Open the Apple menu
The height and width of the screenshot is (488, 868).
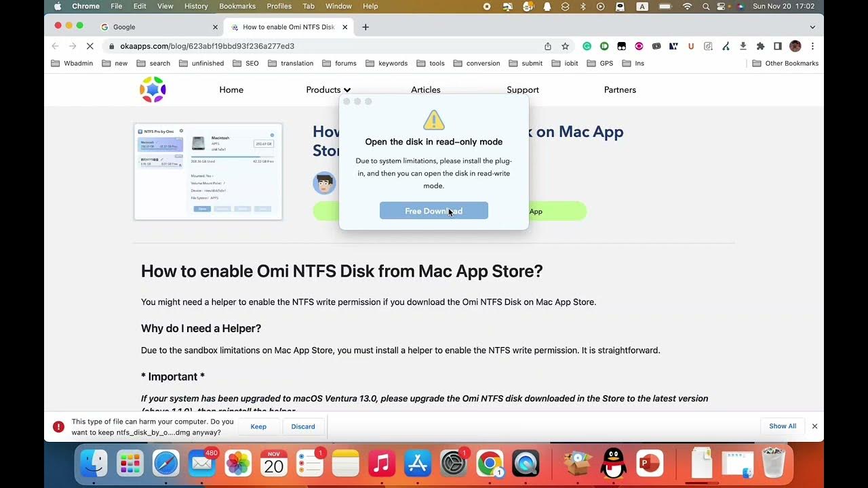click(57, 6)
